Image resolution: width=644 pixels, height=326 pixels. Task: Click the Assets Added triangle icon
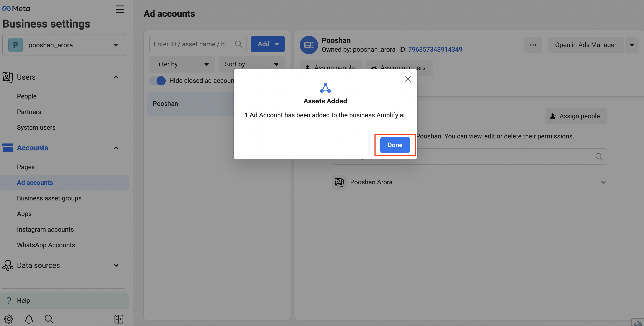pos(325,88)
